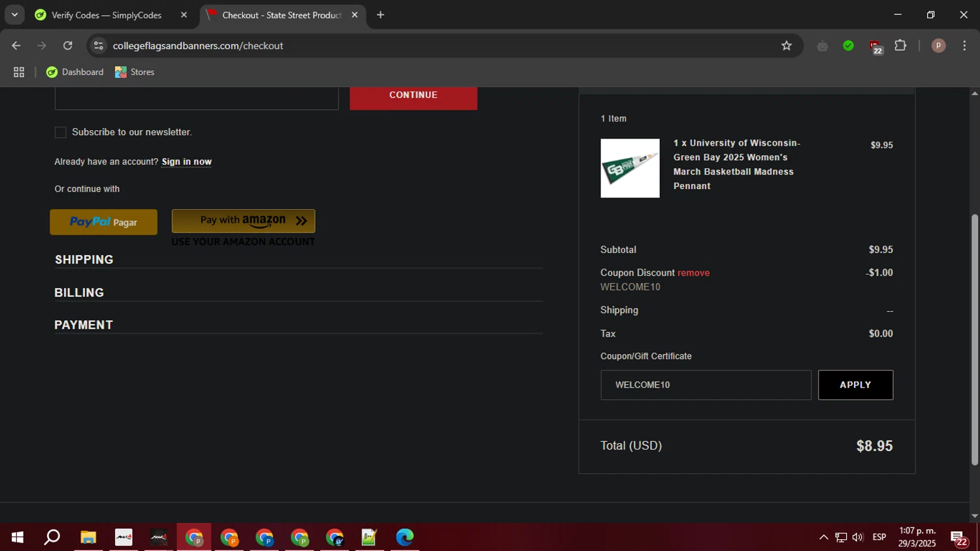Screen dimensions: 980x551
Task: Click the Sign in now link
Action: (187, 161)
